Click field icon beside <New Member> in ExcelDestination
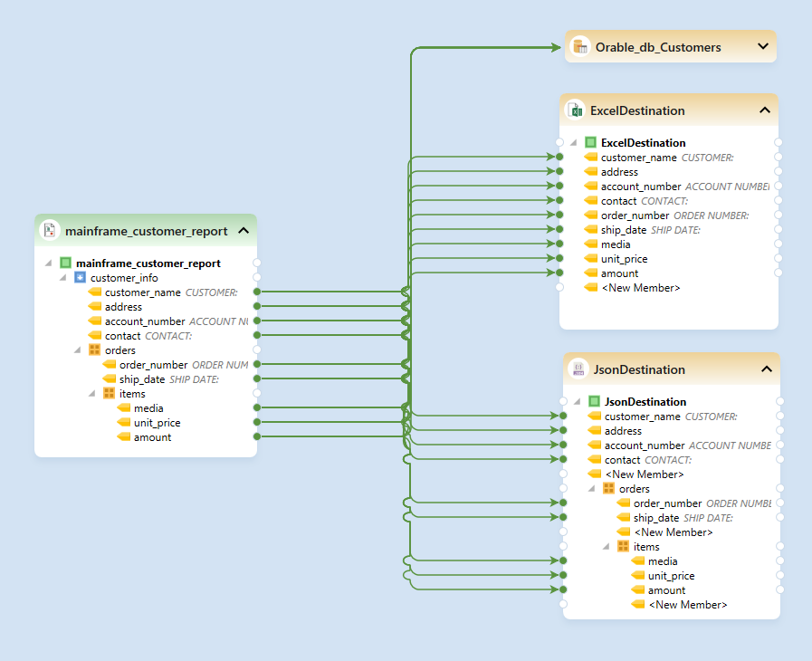 pyautogui.click(x=591, y=287)
